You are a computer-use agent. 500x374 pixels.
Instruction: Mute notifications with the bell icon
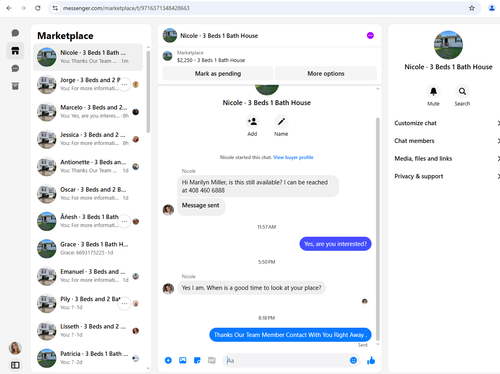pos(433,91)
